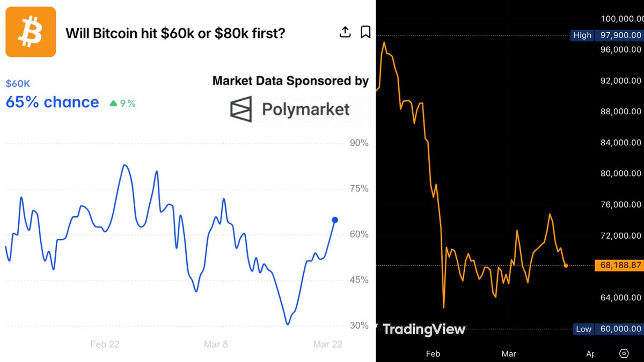
Task: Click the orange current price dot
Action: tap(566, 265)
